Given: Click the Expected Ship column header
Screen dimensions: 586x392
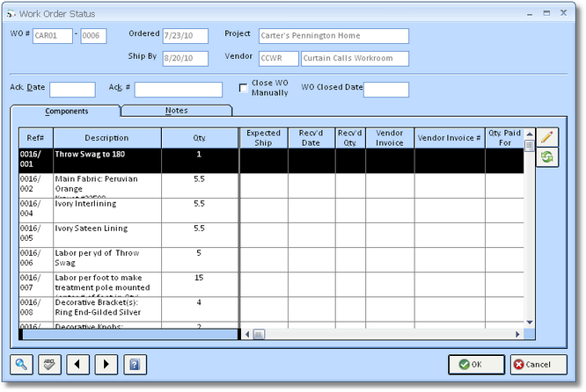Looking at the screenshot, I should coord(263,138).
